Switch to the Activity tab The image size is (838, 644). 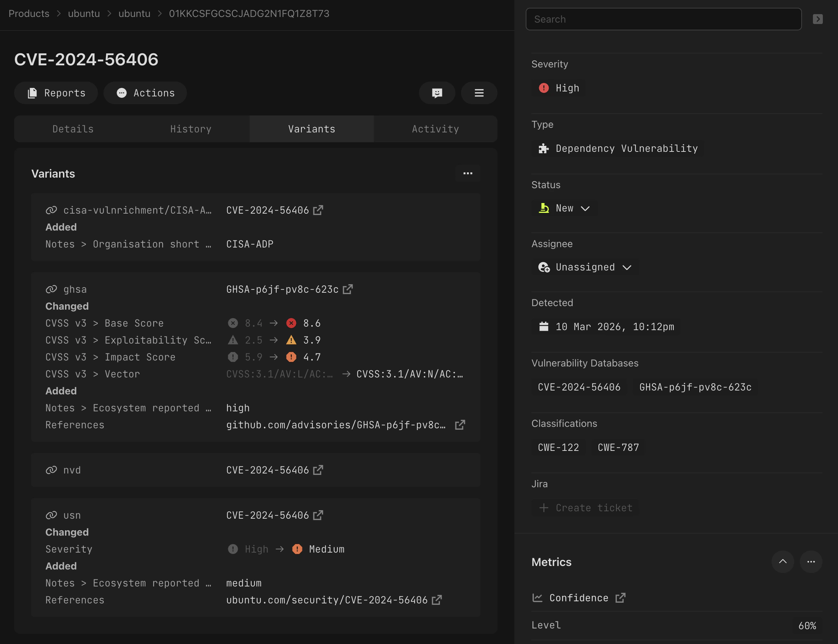[435, 129]
